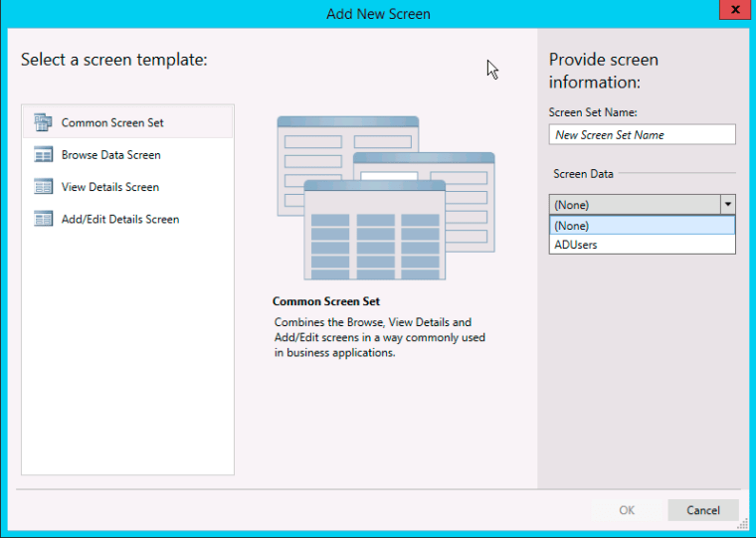This screenshot has height=538, width=756.
Task: Click the Common Screen Set template icon
Action: point(43,122)
